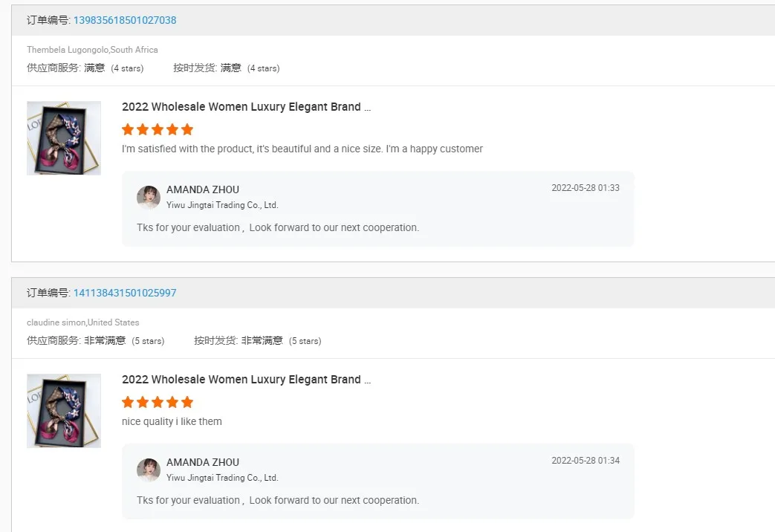This screenshot has width=775, height=532.
Task: Click the 2022-05-28 01:33 reply timestamp
Action: pos(585,188)
